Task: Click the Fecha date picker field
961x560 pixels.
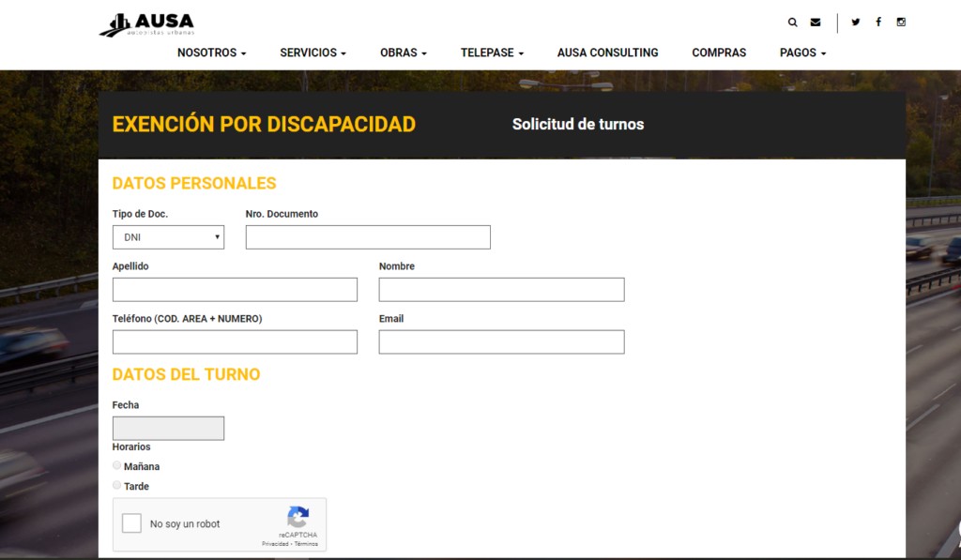Action: [x=168, y=428]
